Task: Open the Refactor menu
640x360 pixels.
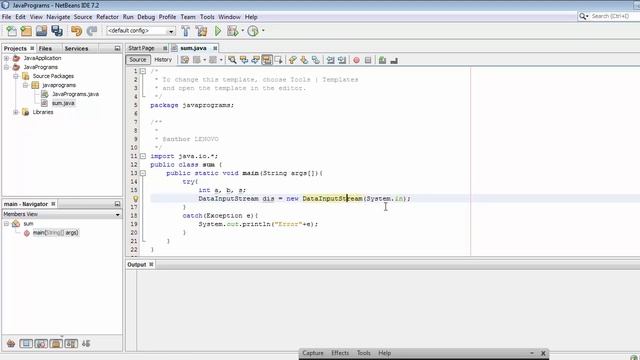Action: click(107, 17)
